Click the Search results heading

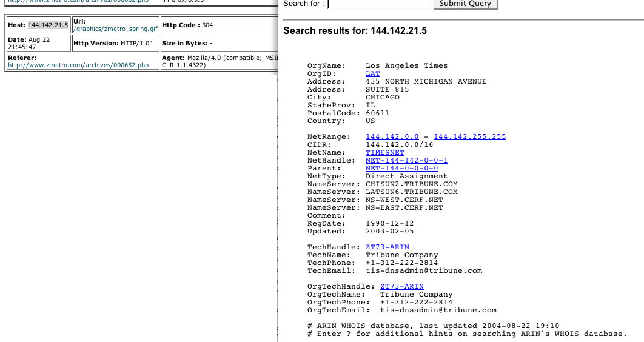(355, 31)
